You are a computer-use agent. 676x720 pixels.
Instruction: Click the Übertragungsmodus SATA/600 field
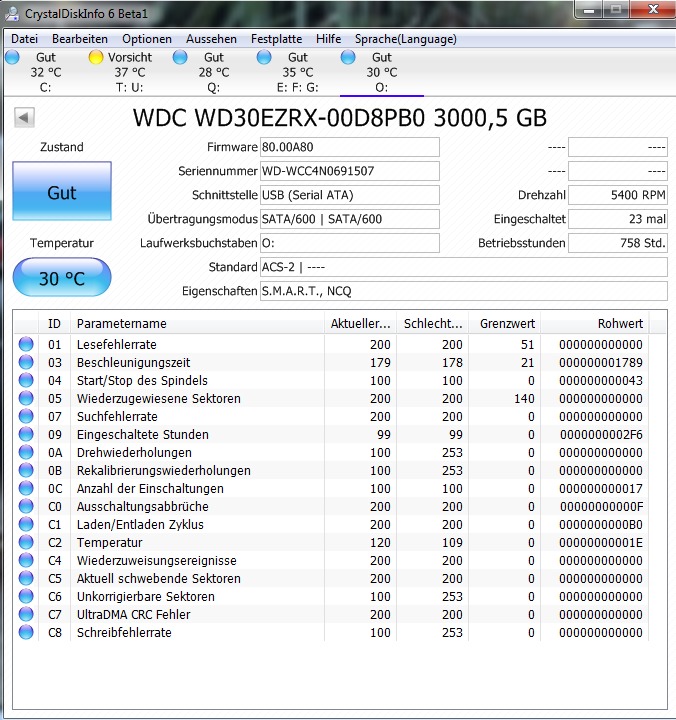point(349,219)
